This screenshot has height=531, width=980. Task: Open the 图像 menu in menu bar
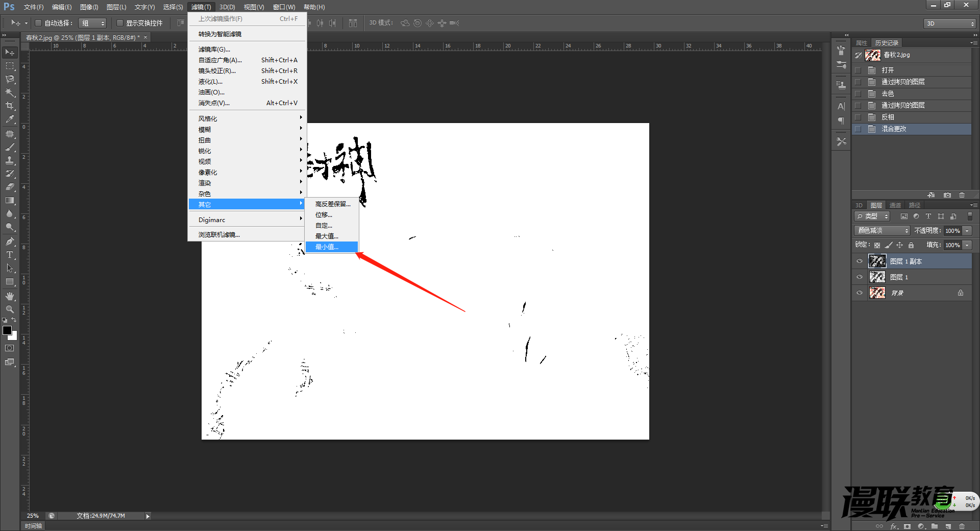pos(89,7)
